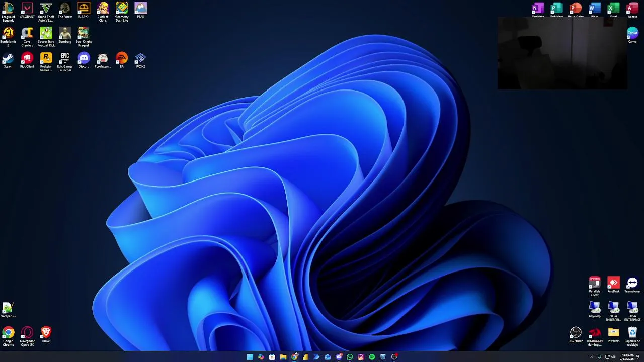Image resolution: width=644 pixels, height=362 pixels.
Task: Click the AnyDesk desktop shortcut
Action: click(x=613, y=285)
